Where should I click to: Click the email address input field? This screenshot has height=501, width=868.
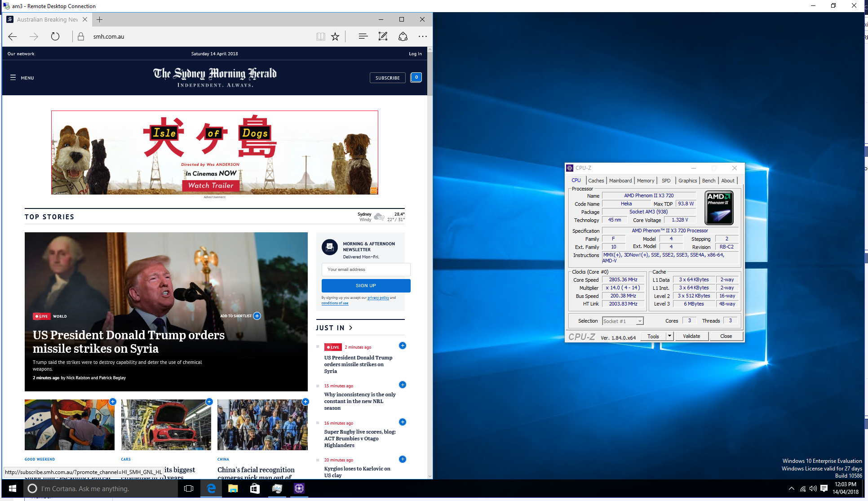(366, 269)
